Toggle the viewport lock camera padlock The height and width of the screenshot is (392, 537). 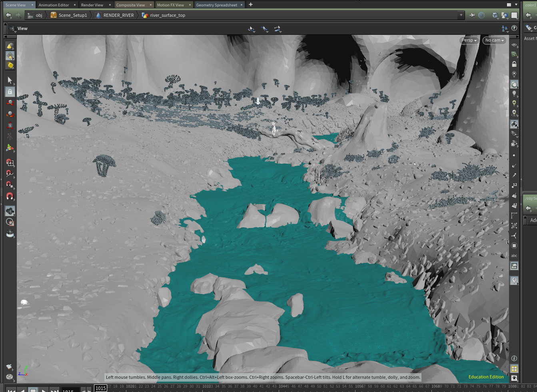tap(514, 64)
